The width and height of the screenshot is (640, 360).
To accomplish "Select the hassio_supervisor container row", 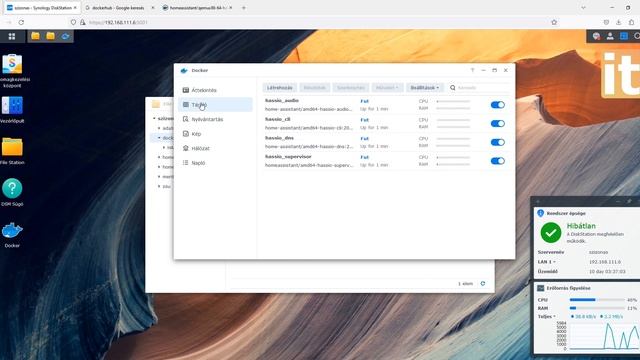I will pos(386,161).
